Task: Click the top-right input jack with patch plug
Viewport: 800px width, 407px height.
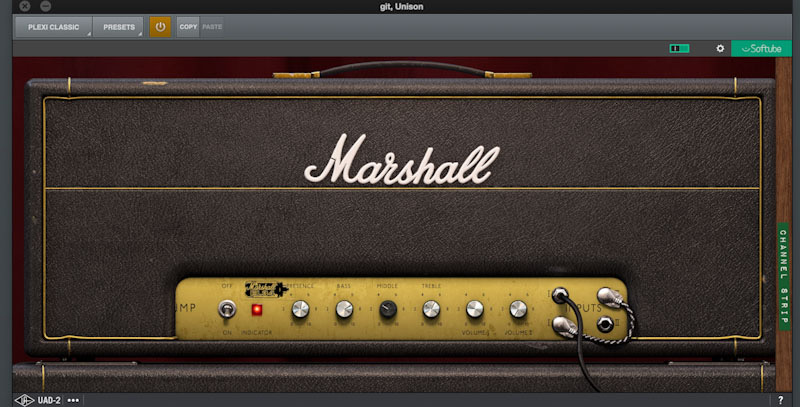Action: (608, 296)
